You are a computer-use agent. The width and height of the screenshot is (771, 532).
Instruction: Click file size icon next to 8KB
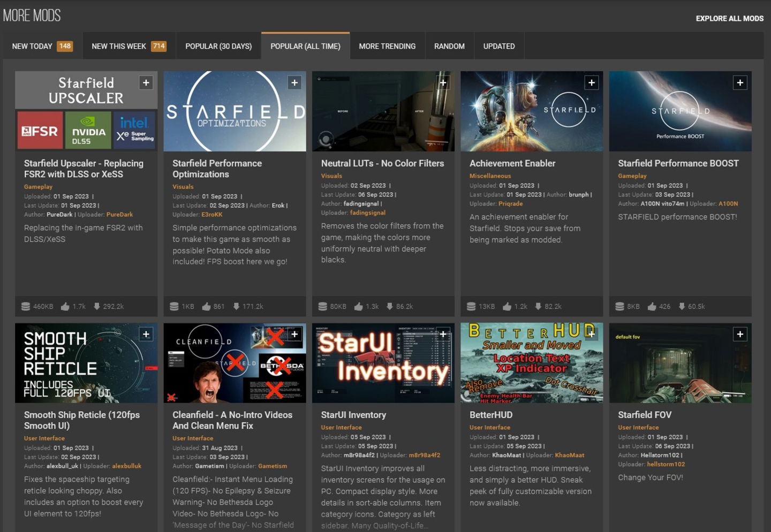pos(619,306)
